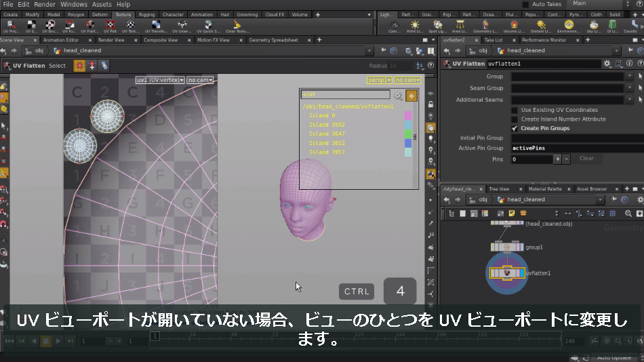Image resolution: width=644 pixels, height=362 pixels.
Task: Add a Point Light from the shelf
Action: click(415, 26)
